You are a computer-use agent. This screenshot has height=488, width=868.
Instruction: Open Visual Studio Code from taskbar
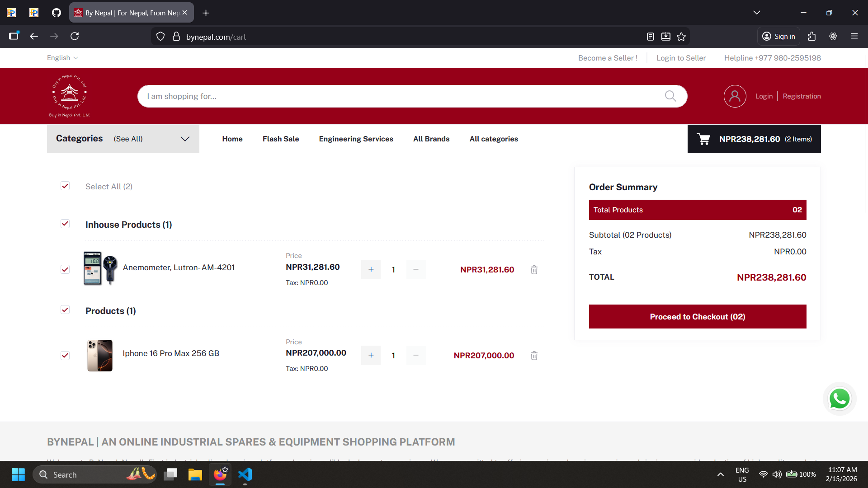click(x=245, y=474)
